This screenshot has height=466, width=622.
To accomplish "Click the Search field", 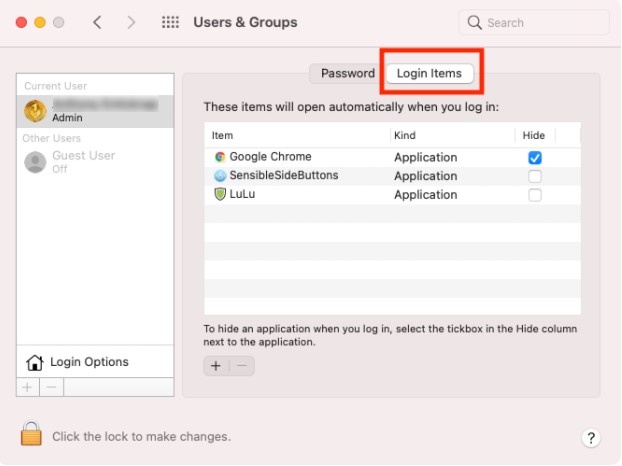I will 534,23.
